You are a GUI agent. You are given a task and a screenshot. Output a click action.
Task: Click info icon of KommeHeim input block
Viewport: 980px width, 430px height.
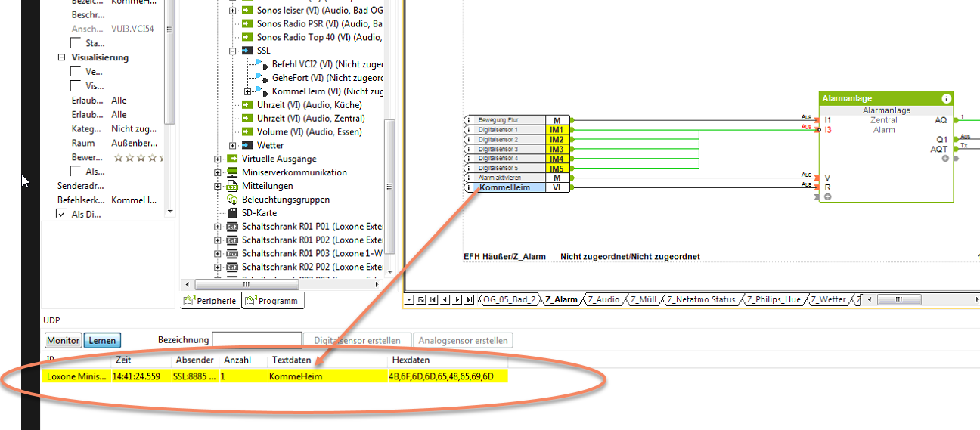point(469,187)
